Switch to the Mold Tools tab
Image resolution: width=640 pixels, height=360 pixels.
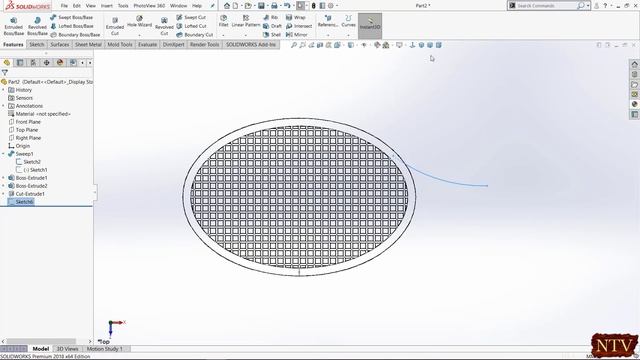point(120,44)
